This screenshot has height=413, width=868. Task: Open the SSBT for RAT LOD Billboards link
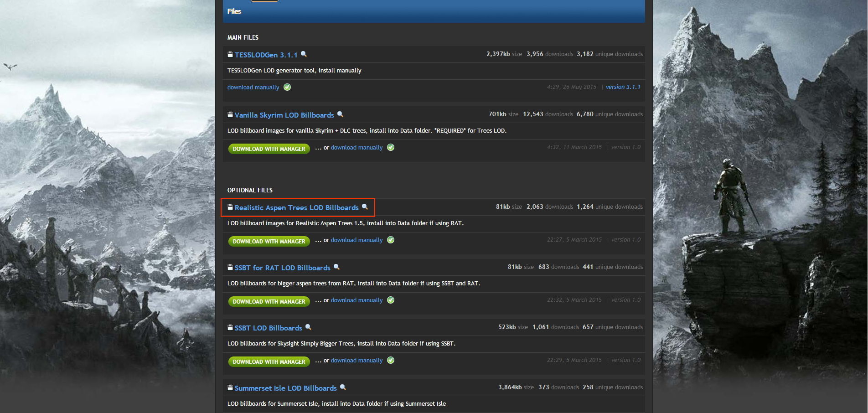pyautogui.click(x=283, y=268)
